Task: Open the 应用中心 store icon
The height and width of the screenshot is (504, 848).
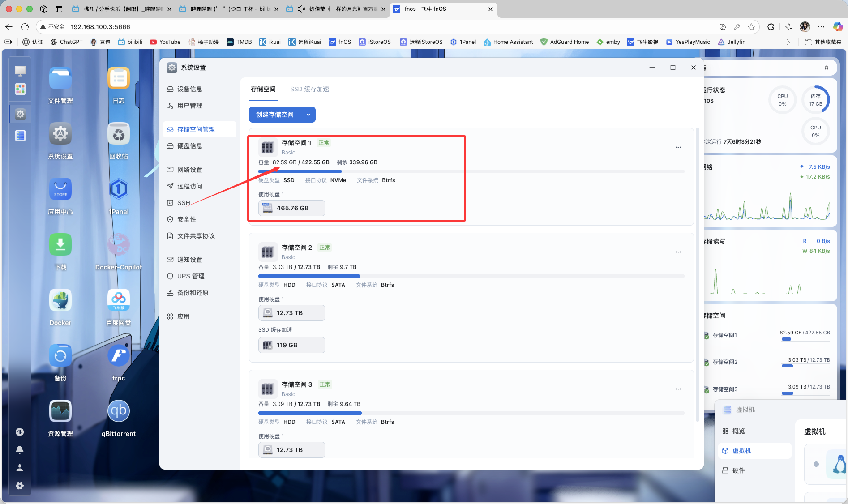Action: pos(60,189)
